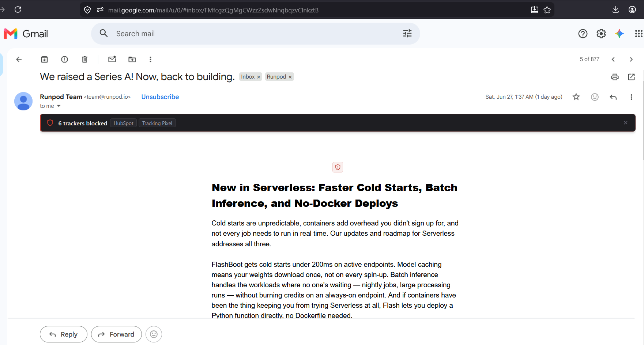Click the email subject line text
This screenshot has height=345, width=644.
tap(137, 77)
